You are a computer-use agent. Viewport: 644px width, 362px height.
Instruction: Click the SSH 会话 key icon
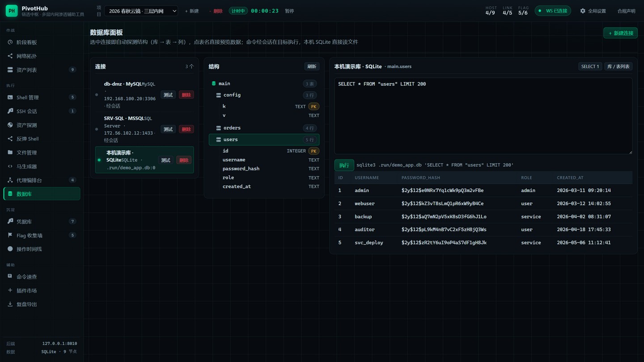10,111
